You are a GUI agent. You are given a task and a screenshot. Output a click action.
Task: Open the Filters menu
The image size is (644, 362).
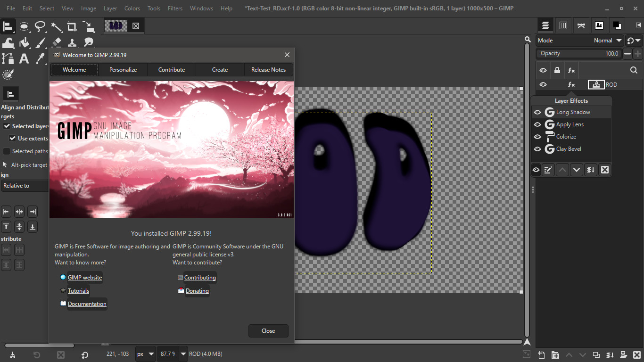[x=175, y=8]
